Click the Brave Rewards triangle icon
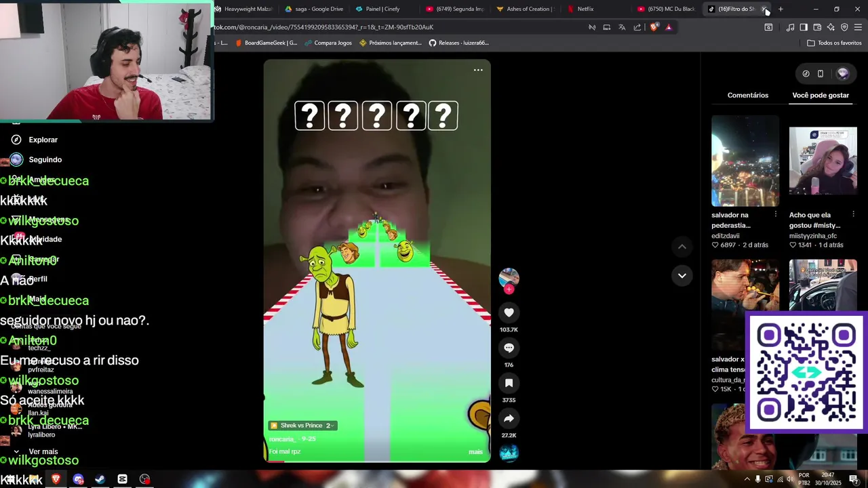 pos(669,27)
